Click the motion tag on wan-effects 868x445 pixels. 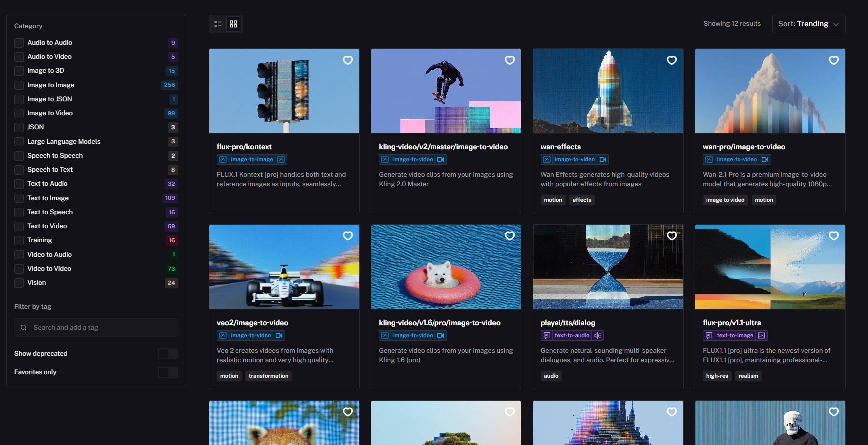point(553,200)
